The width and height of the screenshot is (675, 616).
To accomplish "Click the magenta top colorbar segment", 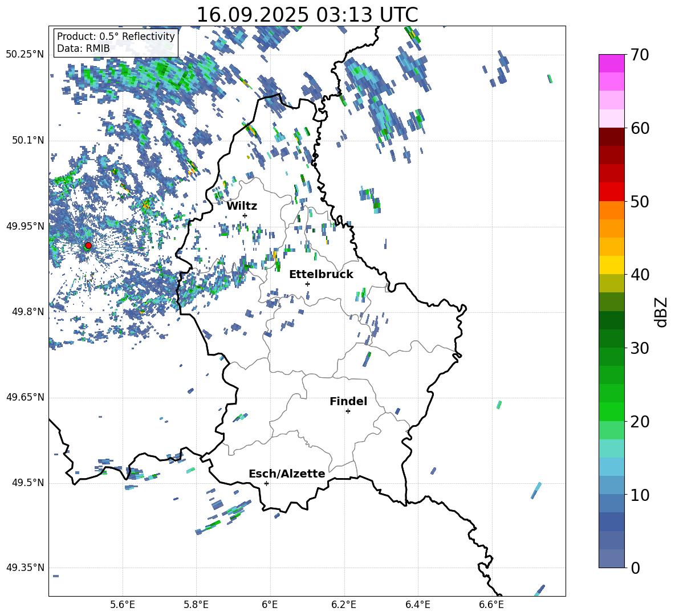I will pyautogui.click(x=611, y=63).
